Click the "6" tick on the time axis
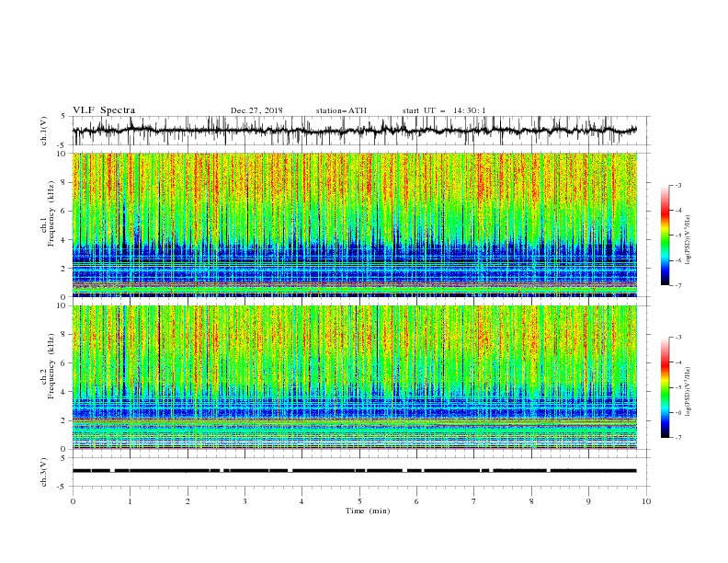 (x=416, y=501)
